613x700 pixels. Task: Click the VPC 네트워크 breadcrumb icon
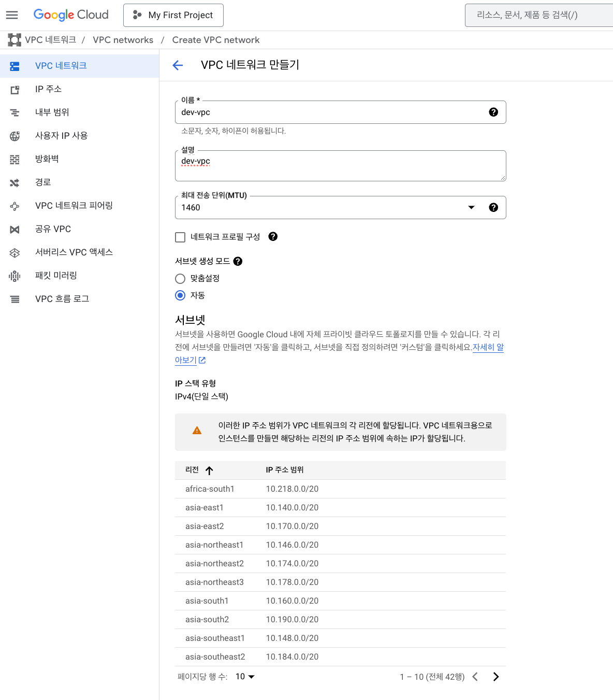[14, 40]
